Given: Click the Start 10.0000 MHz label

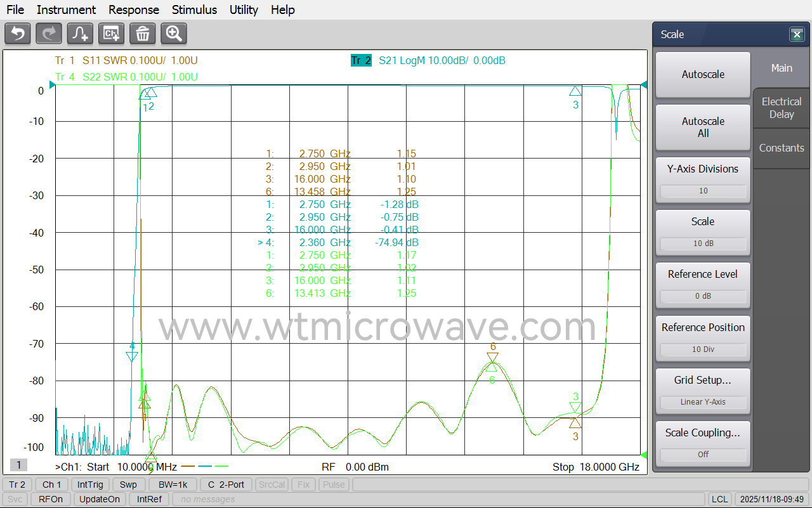Looking at the screenshot, I should pos(131,467).
